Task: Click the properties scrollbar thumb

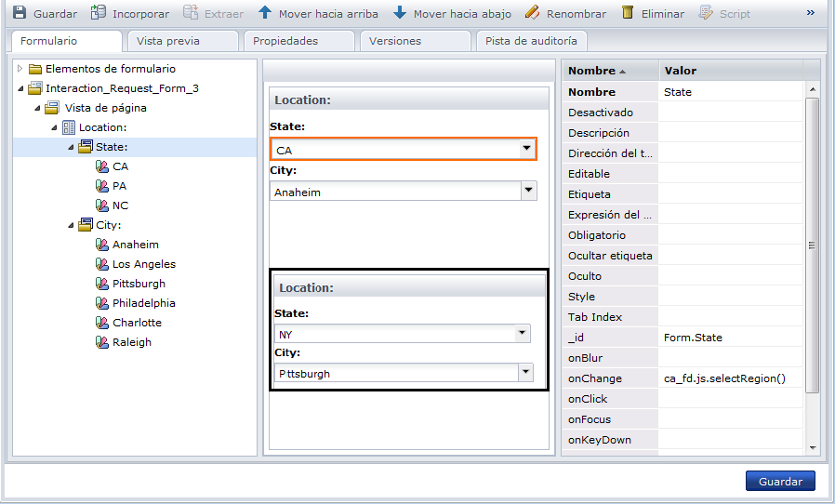Action: pos(812,245)
